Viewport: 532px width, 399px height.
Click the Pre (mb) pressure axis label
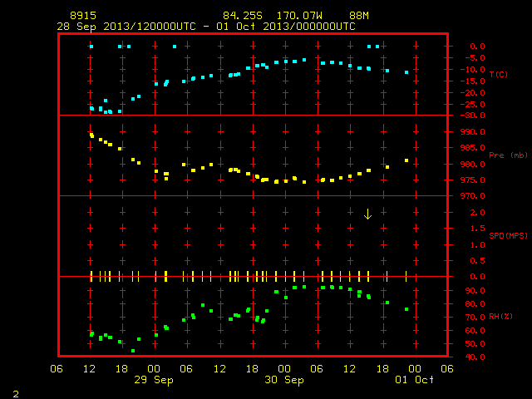click(x=508, y=155)
